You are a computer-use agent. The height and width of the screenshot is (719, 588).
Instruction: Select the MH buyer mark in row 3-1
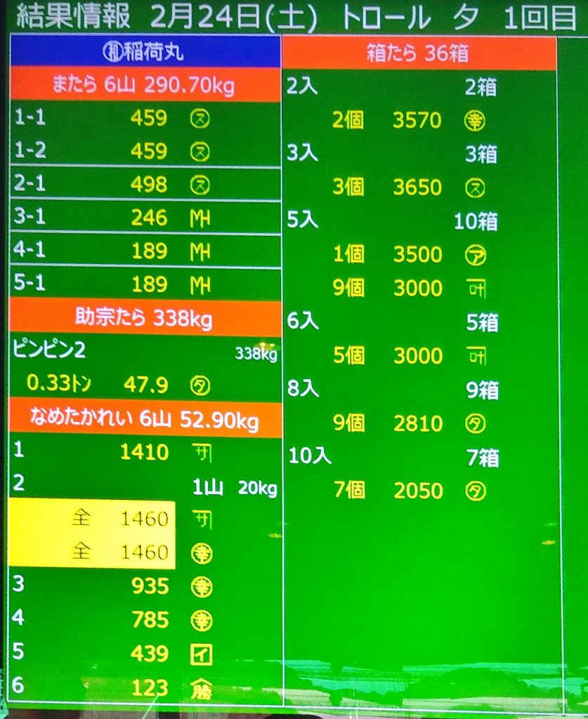pos(201,218)
